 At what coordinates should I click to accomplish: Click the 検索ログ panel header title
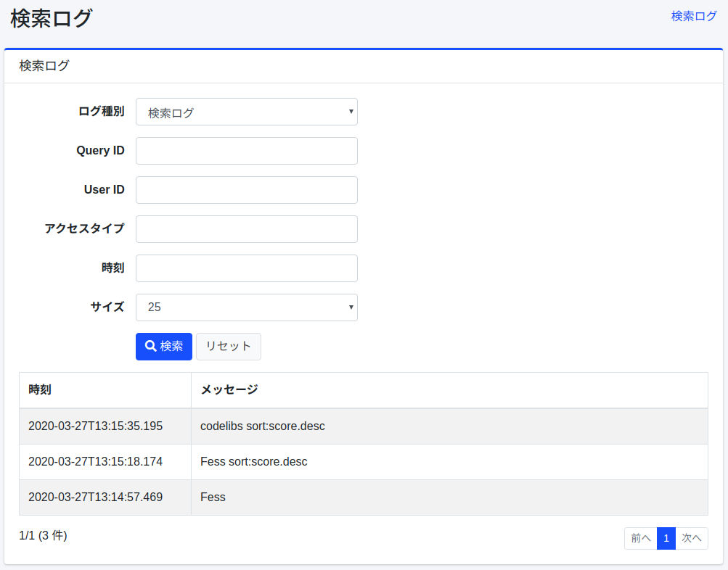[x=44, y=66]
